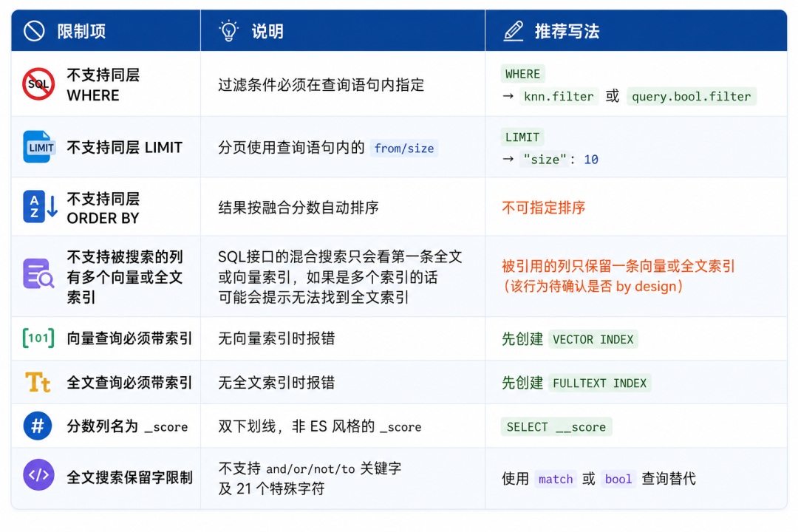Click the purple bool code tag
Image resolution: width=798 pixels, height=532 pixels.
[618, 479]
